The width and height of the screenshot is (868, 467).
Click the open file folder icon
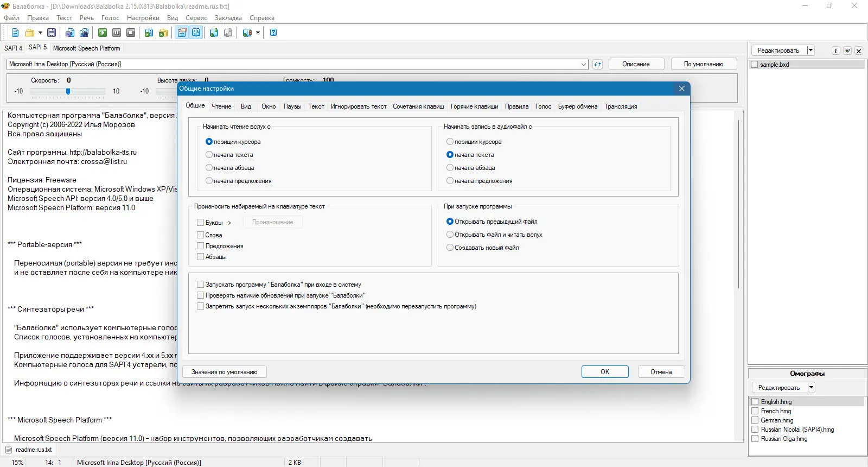coord(30,33)
